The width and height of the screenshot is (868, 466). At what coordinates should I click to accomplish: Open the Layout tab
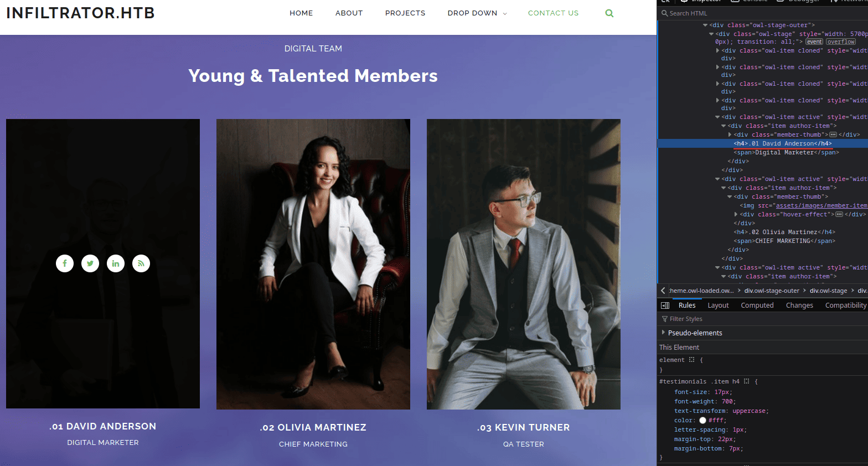[718, 306]
